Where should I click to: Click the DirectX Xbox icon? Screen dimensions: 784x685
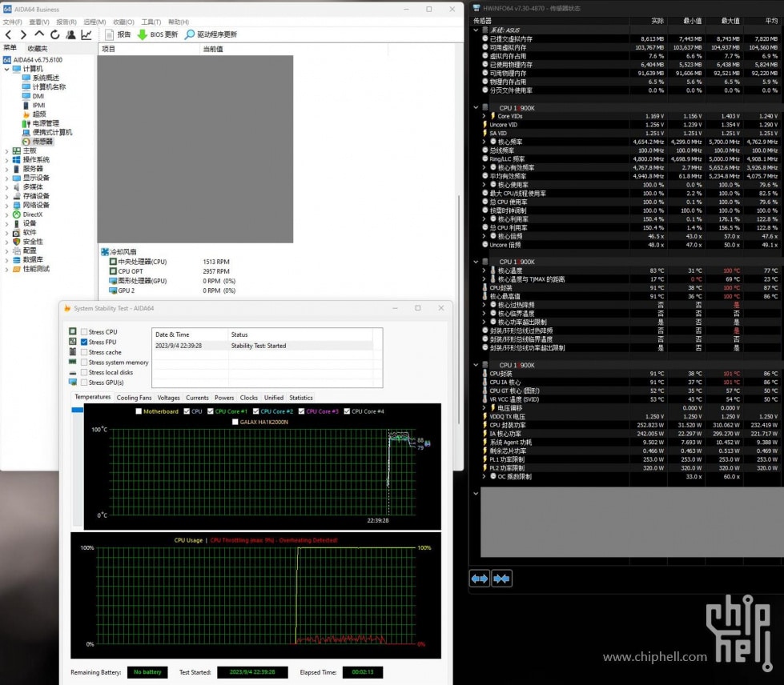point(17,214)
